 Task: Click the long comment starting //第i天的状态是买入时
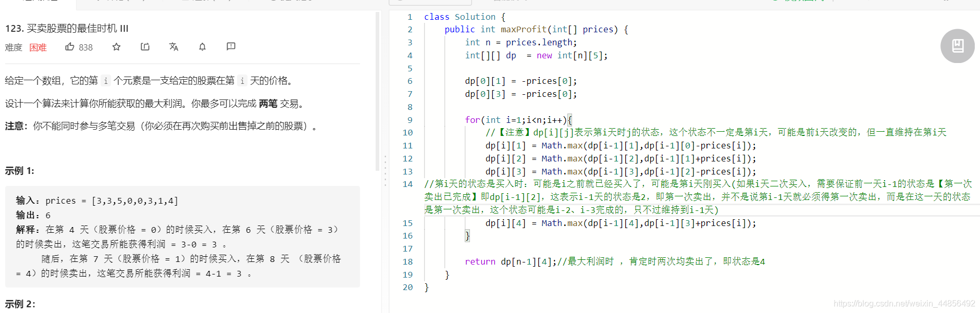(698, 197)
